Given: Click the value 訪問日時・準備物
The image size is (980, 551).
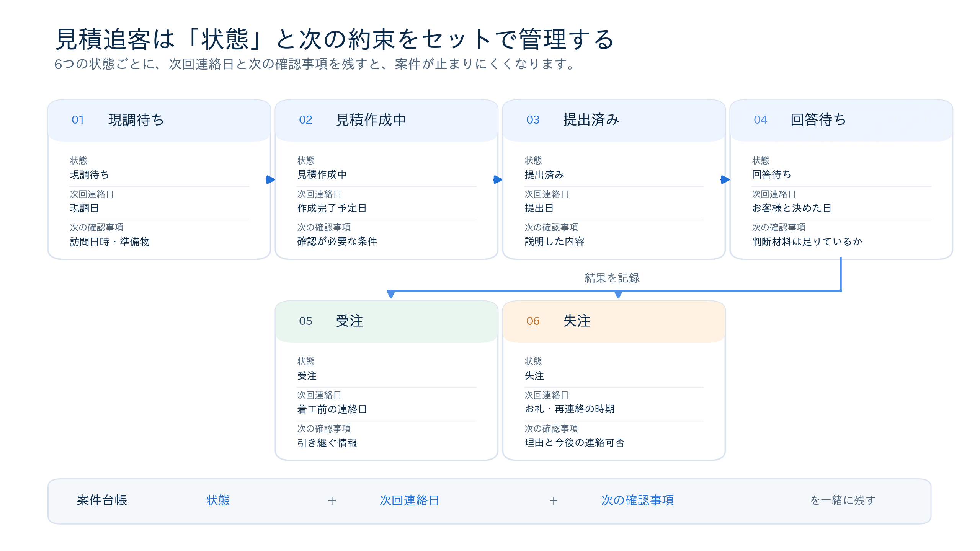Looking at the screenshot, I should pyautogui.click(x=109, y=241).
